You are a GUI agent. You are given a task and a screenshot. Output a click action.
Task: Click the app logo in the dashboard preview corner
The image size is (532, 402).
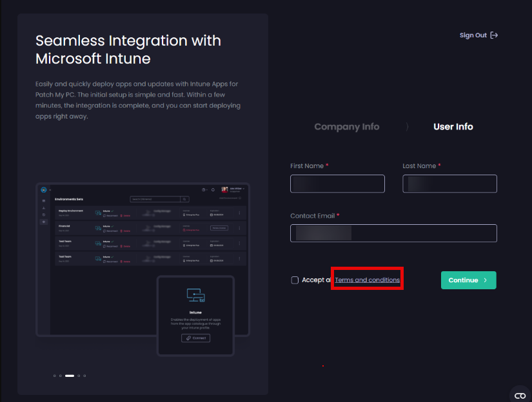pyautogui.click(x=43, y=189)
